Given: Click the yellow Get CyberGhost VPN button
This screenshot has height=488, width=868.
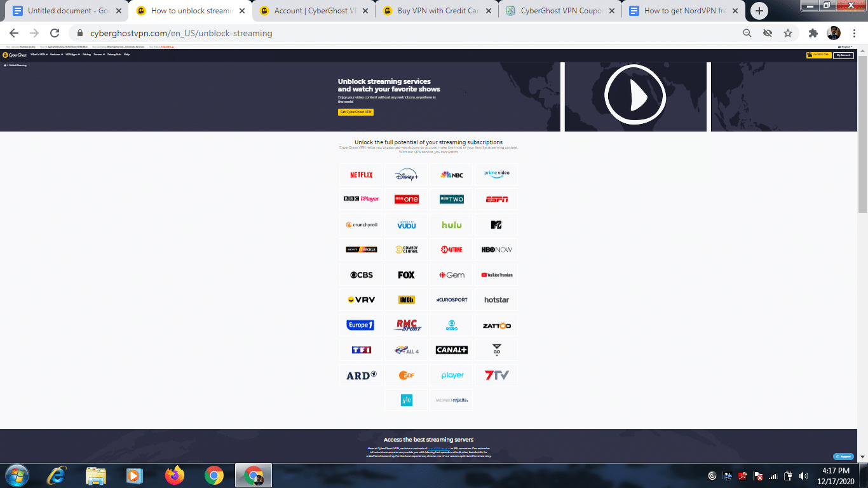Looking at the screenshot, I should pyautogui.click(x=356, y=112).
